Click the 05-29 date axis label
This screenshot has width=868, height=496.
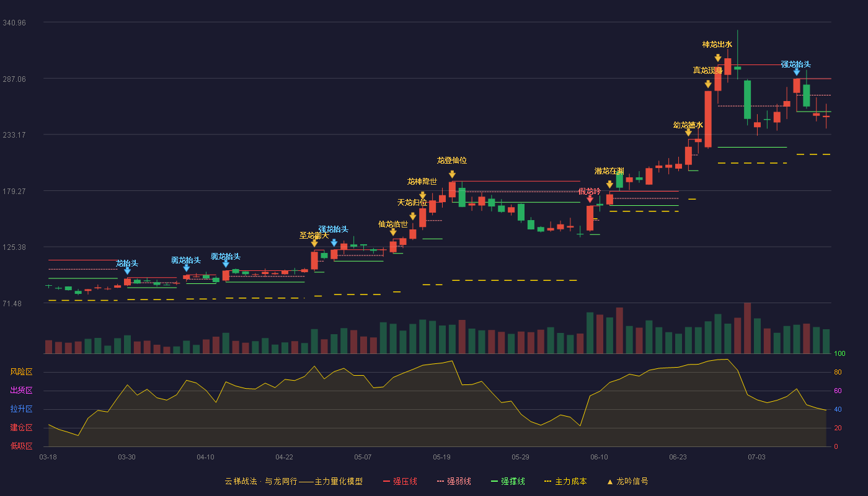521,457
